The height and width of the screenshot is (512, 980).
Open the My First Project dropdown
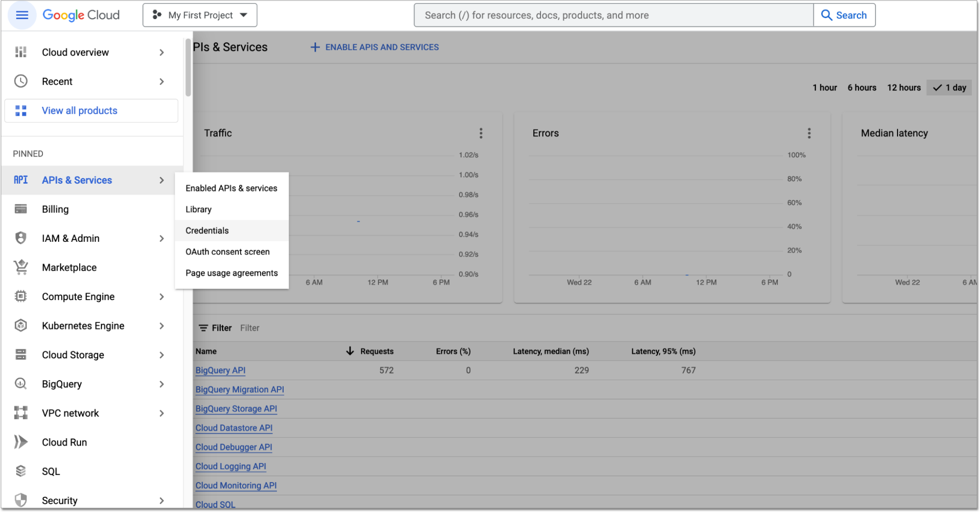pyautogui.click(x=200, y=15)
